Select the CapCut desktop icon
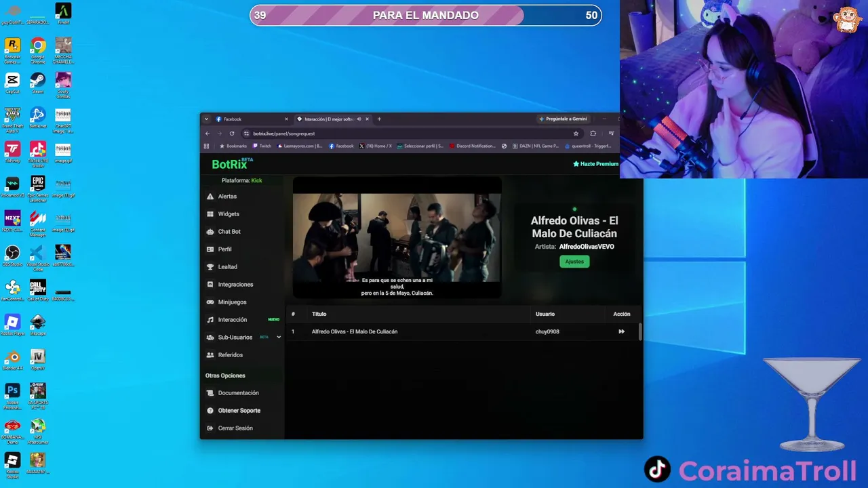 coord(12,83)
